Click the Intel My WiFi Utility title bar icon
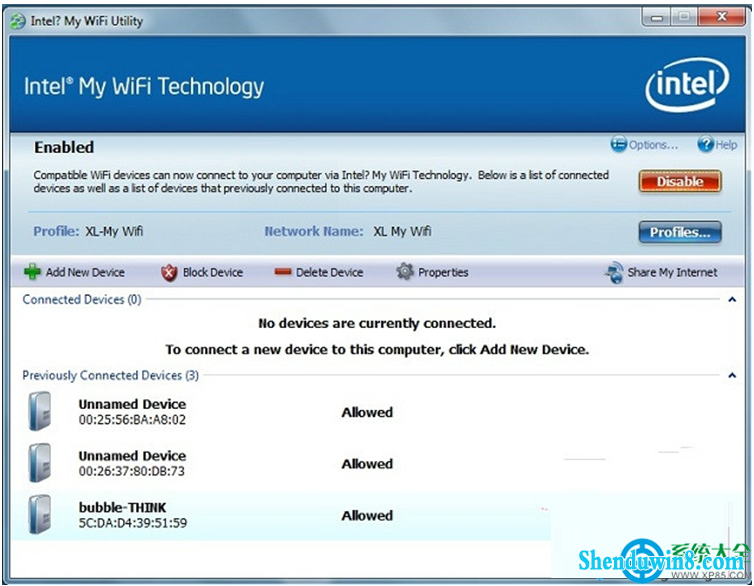The image size is (754, 586). pyautogui.click(x=18, y=21)
